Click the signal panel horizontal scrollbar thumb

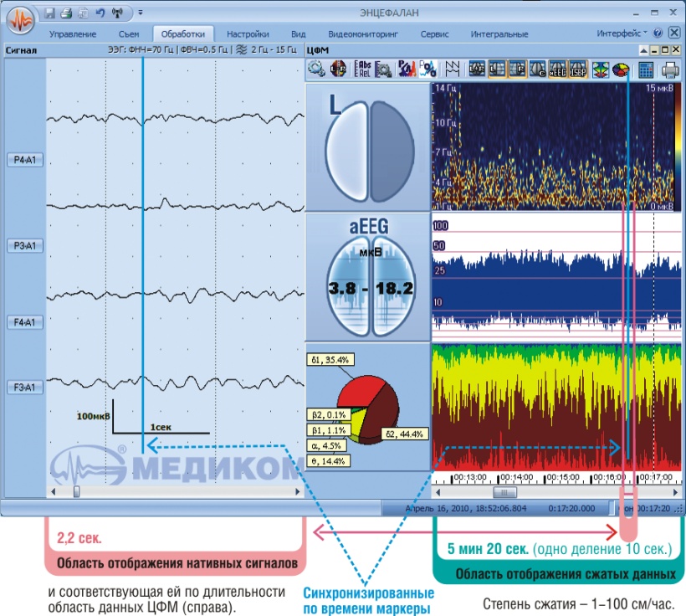77,491
